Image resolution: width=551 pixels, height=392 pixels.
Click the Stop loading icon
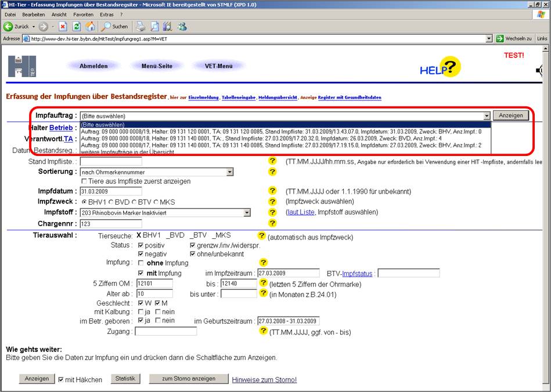(x=63, y=27)
